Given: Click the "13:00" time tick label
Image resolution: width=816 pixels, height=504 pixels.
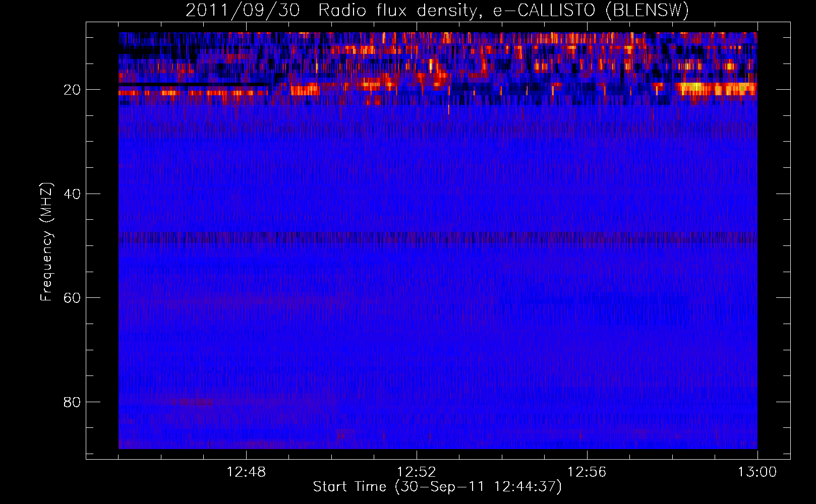Looking at the screenshot, I should tap(757, 472).
